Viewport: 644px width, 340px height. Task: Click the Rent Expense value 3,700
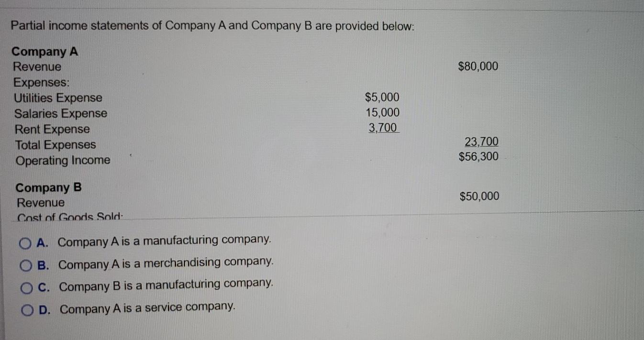coord(383,127)
